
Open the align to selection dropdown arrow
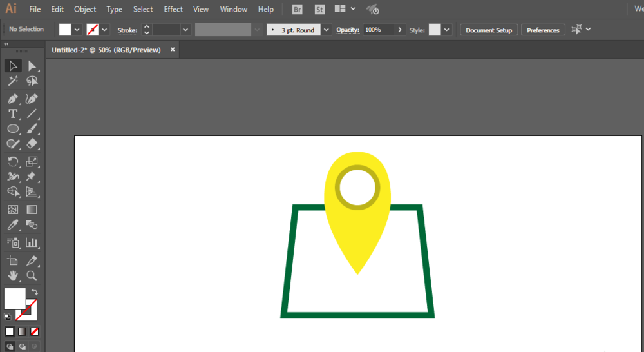[x=588, y=29]
